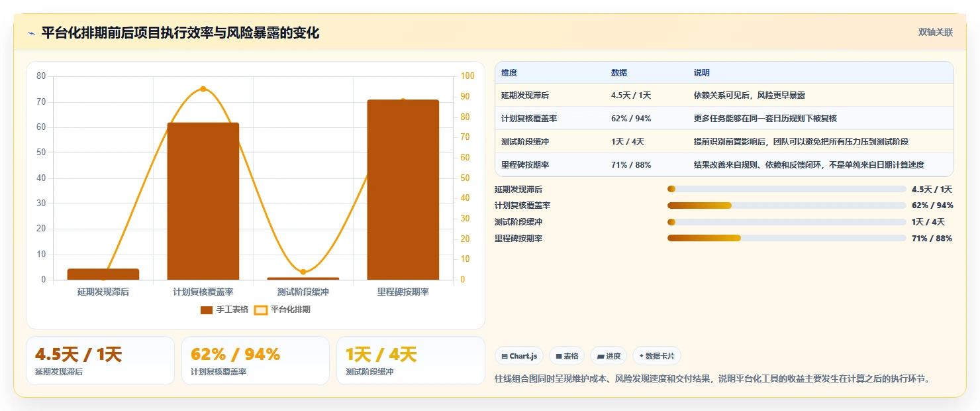980x411 pixels.
Task: Click the note 依赖关系可见后，风险更早暴露
Action: (749, 95)
